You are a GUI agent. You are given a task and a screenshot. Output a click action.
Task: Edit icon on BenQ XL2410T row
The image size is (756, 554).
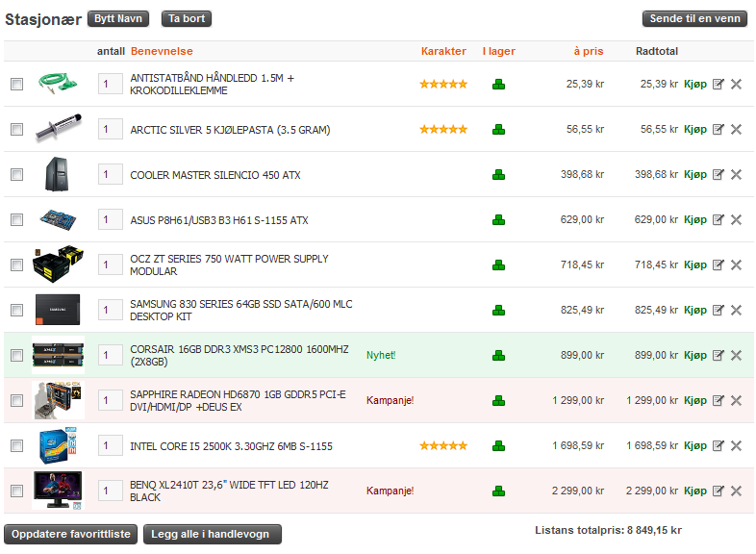pos(718,491)
